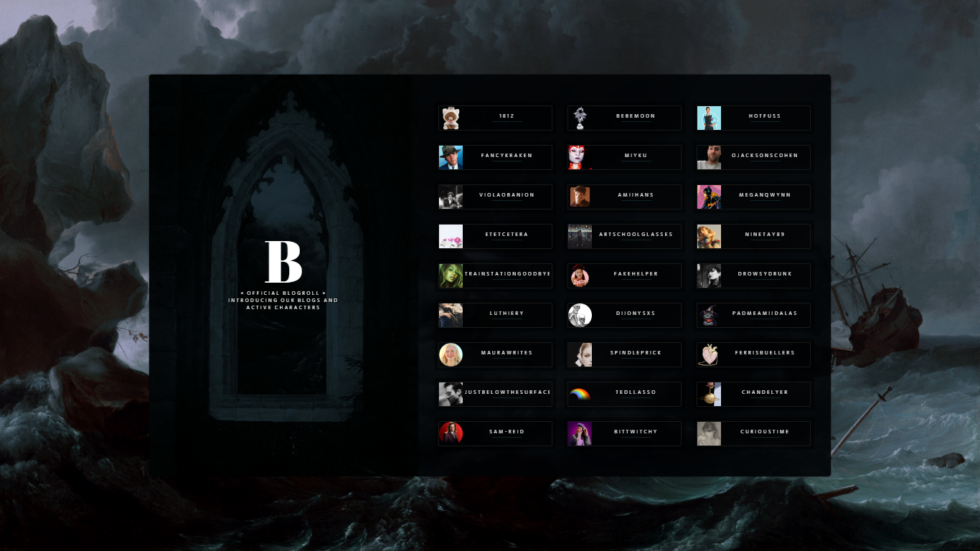Select the CHANDELYER avatar image
The image size is (980, 551).
click(x=709, y=394)
